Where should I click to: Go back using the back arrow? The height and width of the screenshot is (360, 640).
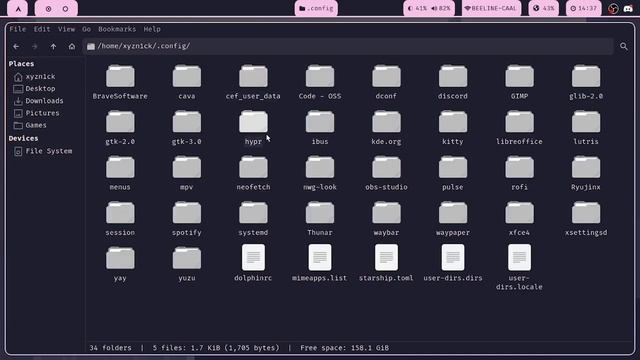(16, 47)
